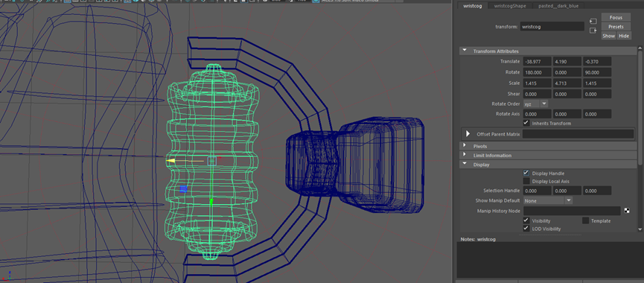The width and height of the screenshot is (644, 283).
Task: Click the Rotate Z field 90.000
Action: (x=597, y=72)
